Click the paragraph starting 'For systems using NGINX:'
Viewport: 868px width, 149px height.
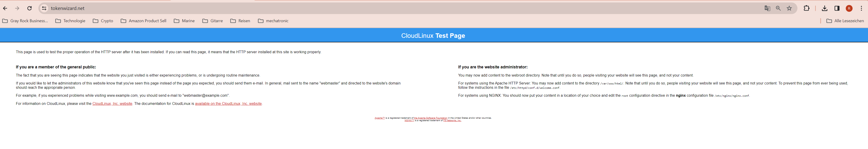[x=604, y=96]
